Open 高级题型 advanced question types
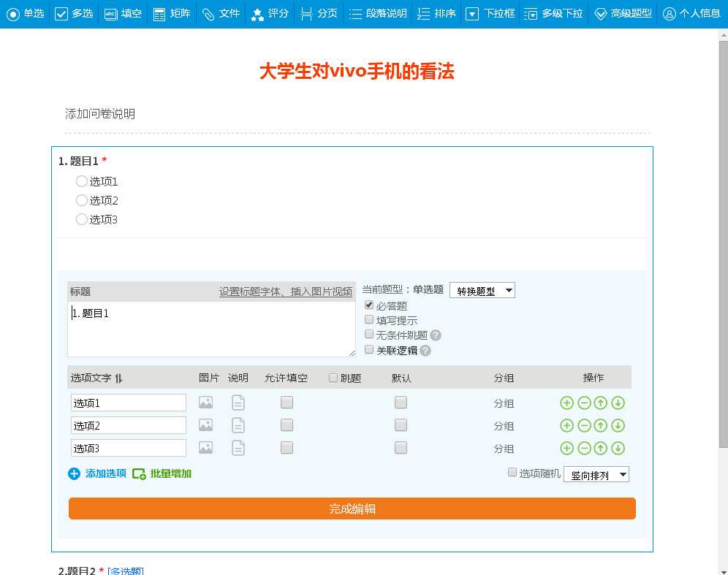 tap(623, 13)
